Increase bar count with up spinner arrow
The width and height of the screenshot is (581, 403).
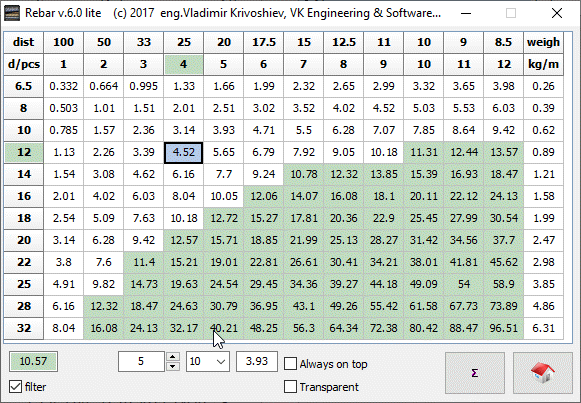click(173, 357)
